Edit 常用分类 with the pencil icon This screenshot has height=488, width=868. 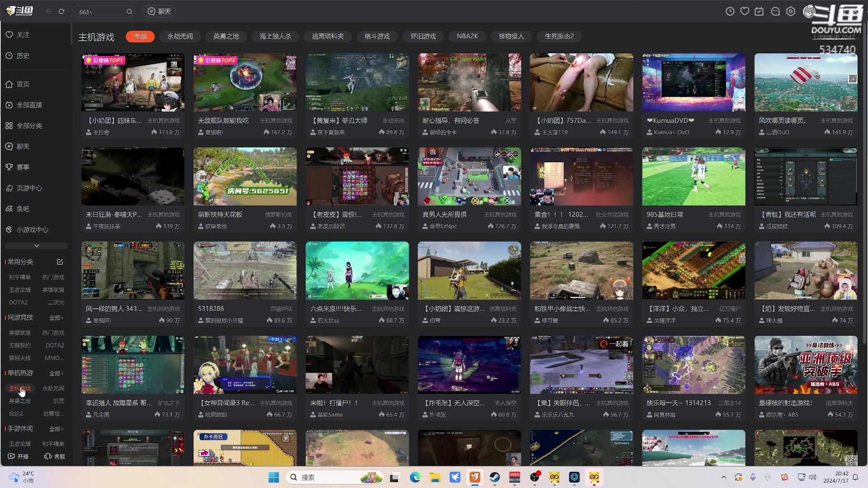coord(60,262)
